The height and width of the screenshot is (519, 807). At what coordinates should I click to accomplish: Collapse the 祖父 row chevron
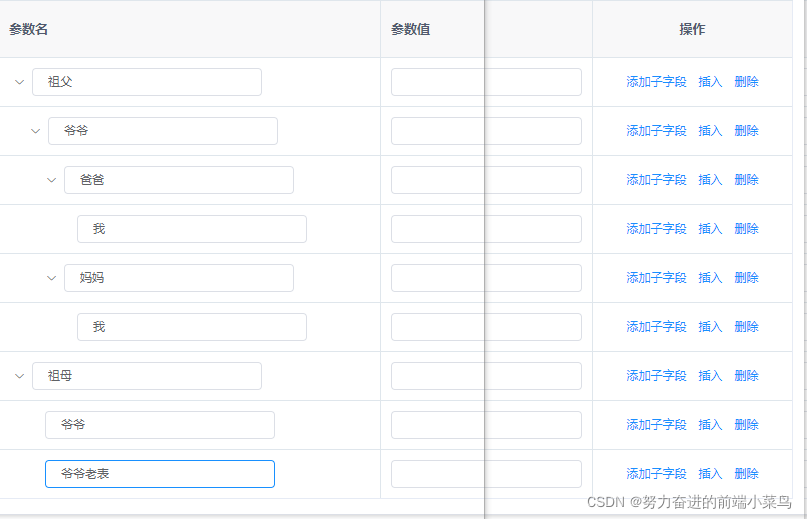[x=20, y=82]
